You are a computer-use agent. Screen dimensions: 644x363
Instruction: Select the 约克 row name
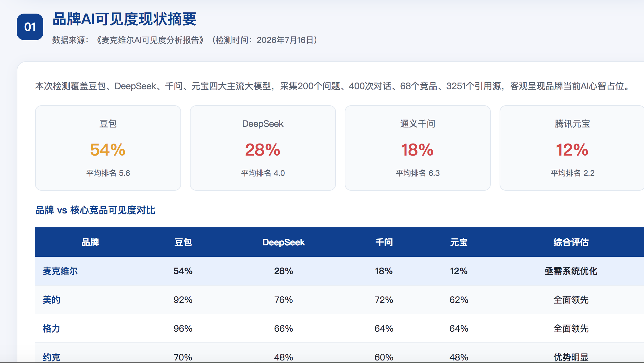(52, 357)
